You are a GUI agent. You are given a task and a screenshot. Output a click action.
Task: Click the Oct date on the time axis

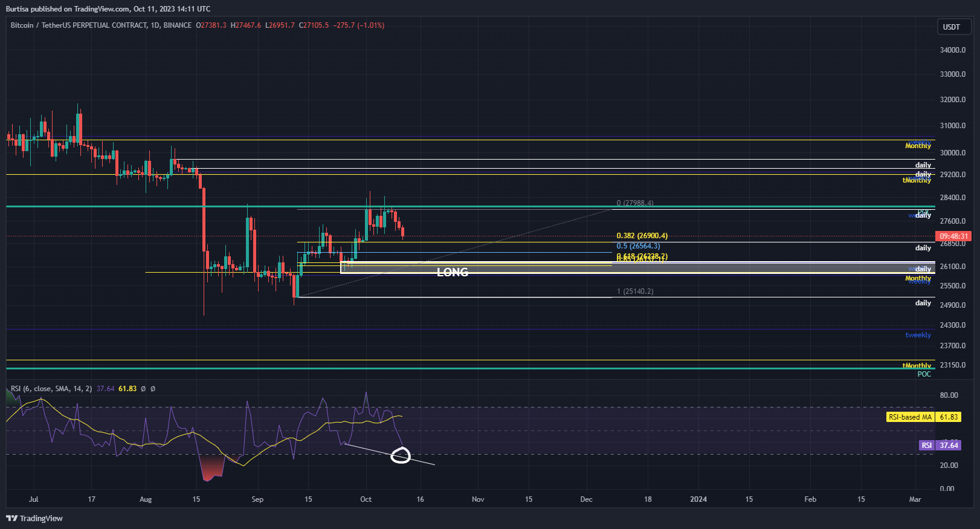366,499
